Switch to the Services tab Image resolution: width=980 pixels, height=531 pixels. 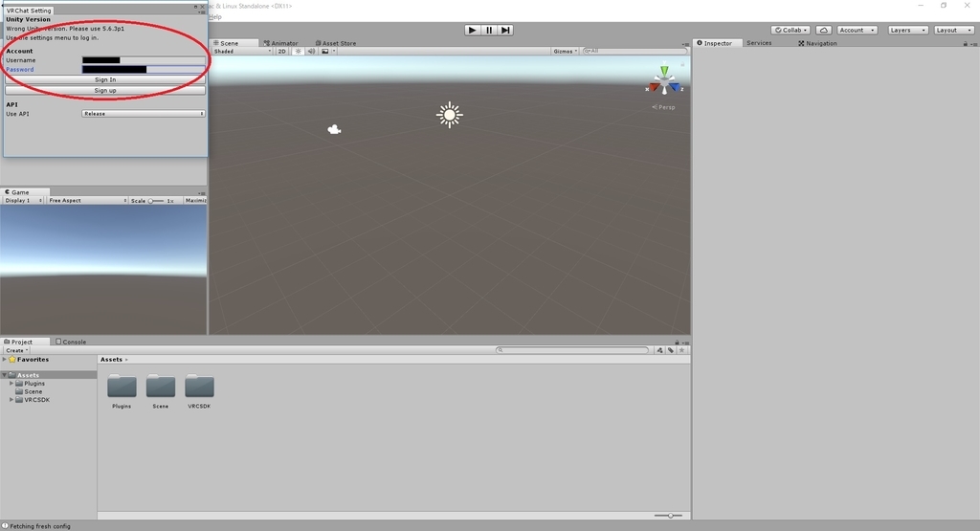(759, 43)
